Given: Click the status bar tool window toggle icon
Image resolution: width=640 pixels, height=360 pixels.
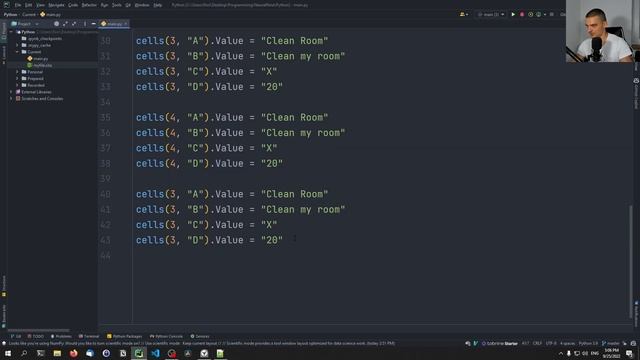Looking at the screenshot, I should pos(4,343).
